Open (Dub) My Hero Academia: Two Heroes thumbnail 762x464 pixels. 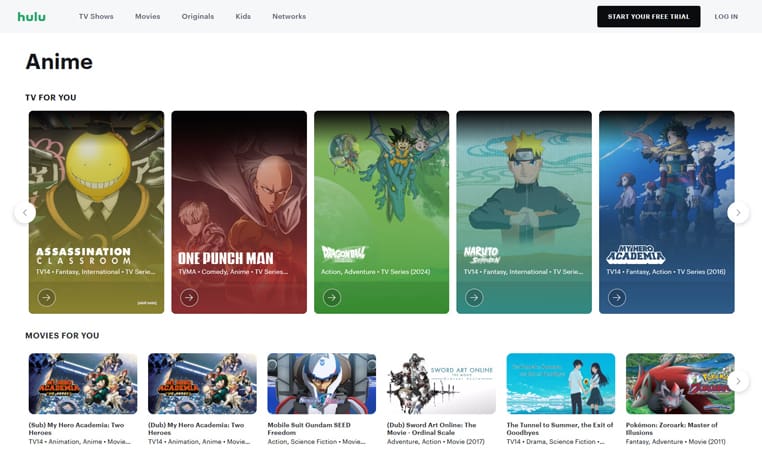[x=202, y=383]
